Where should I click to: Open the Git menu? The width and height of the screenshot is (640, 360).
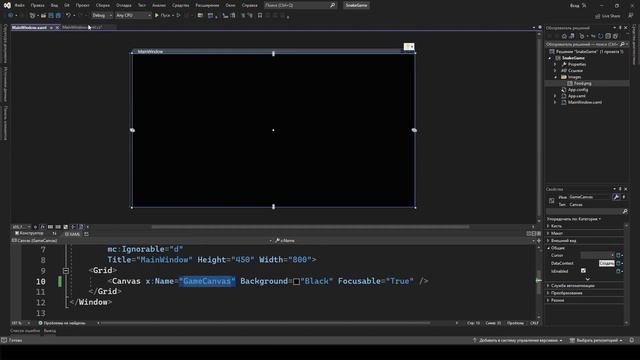[x=67, y=5]
